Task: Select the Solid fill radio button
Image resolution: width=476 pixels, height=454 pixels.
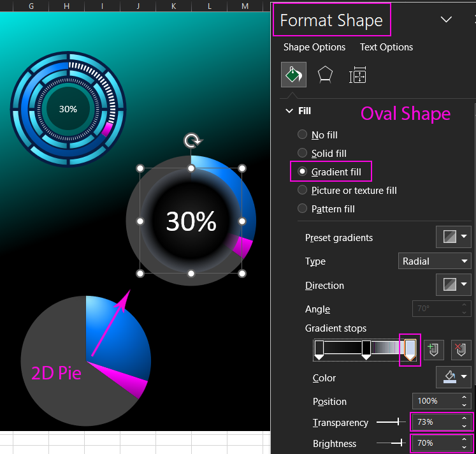Action: pos(302,153)
